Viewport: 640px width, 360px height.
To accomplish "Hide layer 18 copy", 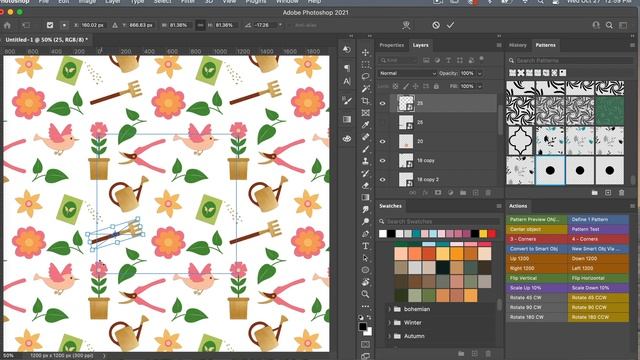I will pos(382,160).
